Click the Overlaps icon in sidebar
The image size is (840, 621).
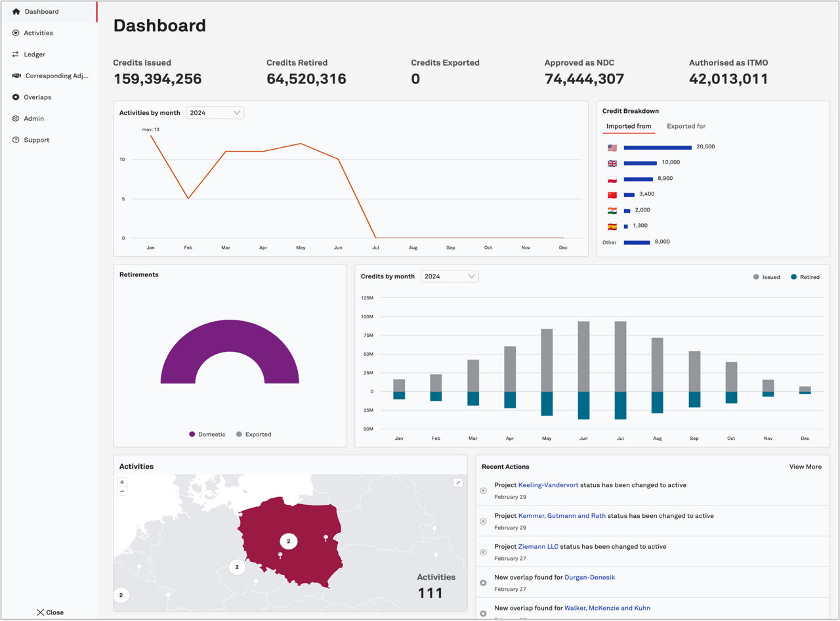16,97
